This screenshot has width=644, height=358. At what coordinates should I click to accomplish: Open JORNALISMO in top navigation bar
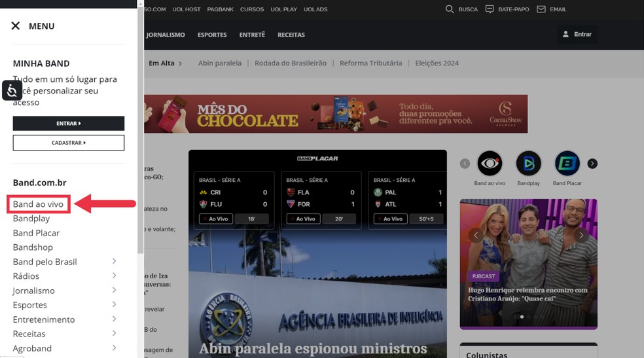[x=165, y=35]
